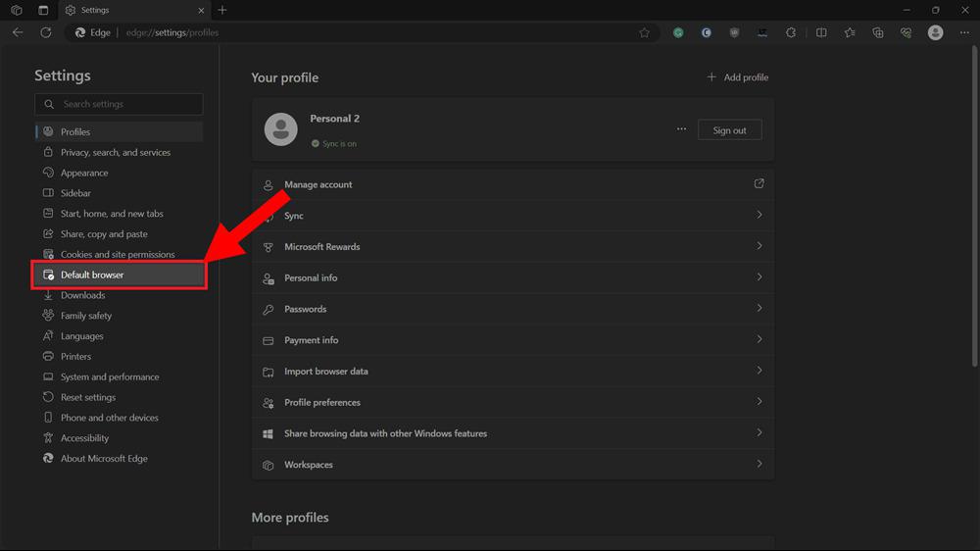
Task: Click Payment info card icon
Action: pyautogui.click(x=269, y=341)
